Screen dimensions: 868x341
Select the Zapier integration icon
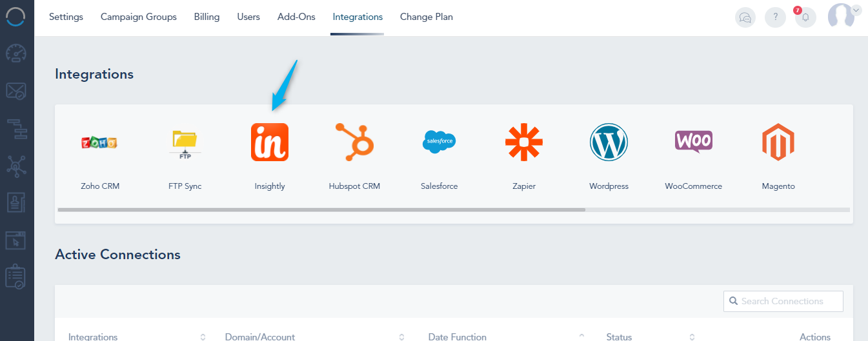pyautogui.click(x=523, y=142)
